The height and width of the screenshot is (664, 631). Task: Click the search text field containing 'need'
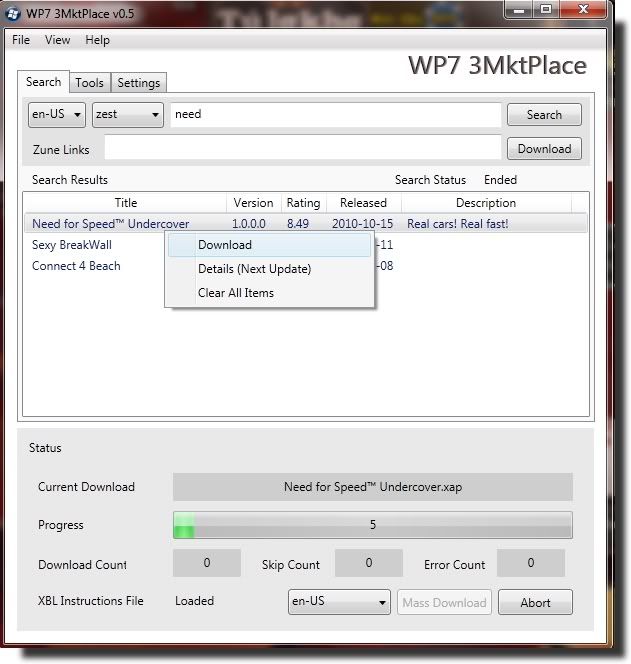(x=335, y=114)
